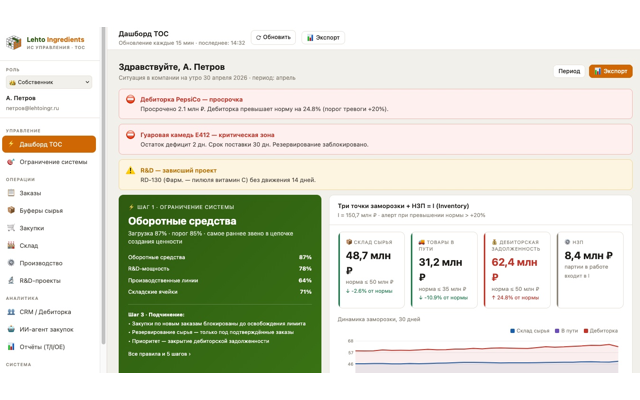Go to Заказы section

[49, 193]
